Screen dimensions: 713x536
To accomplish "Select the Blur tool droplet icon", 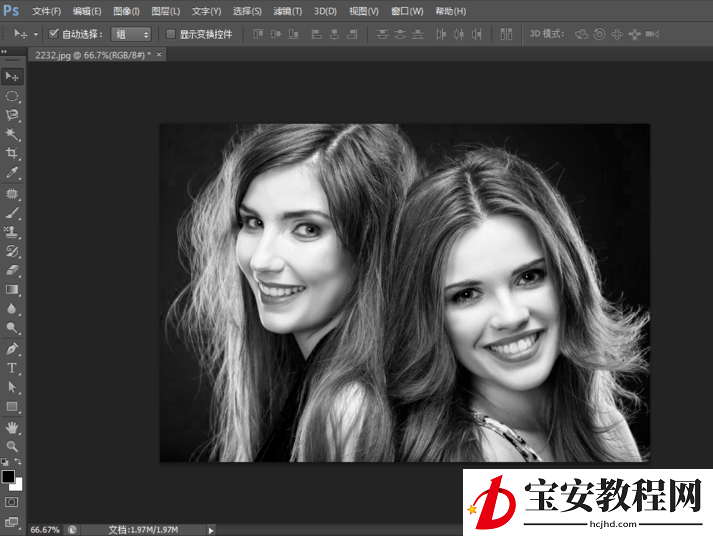I will click(12, 309).
